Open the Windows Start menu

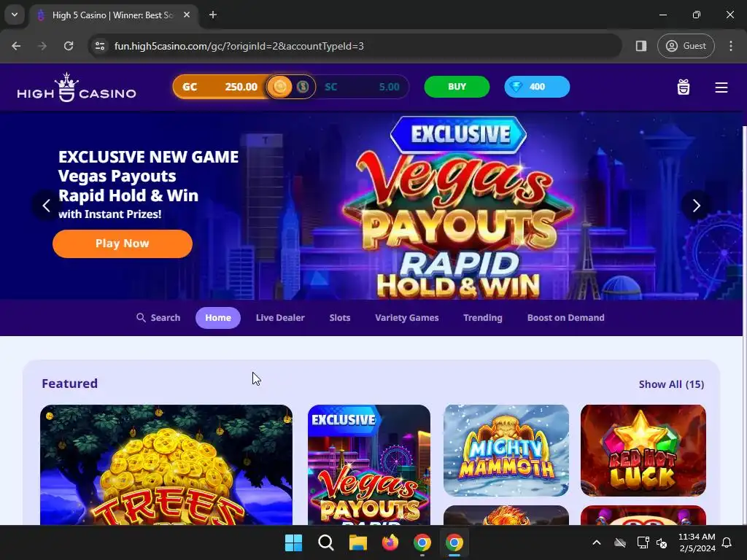293,542
